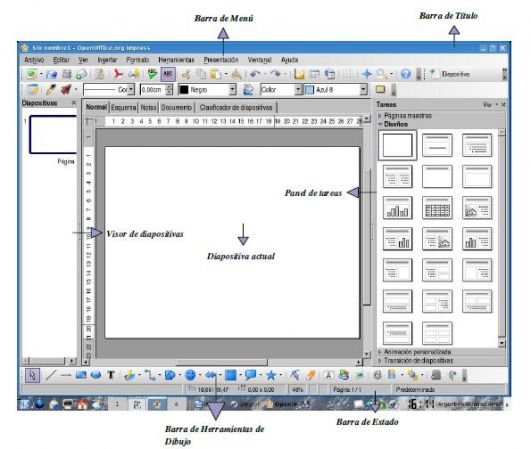Click the Callouts speech bubble tool
531x449 pixels.
(x=251, y=375)
